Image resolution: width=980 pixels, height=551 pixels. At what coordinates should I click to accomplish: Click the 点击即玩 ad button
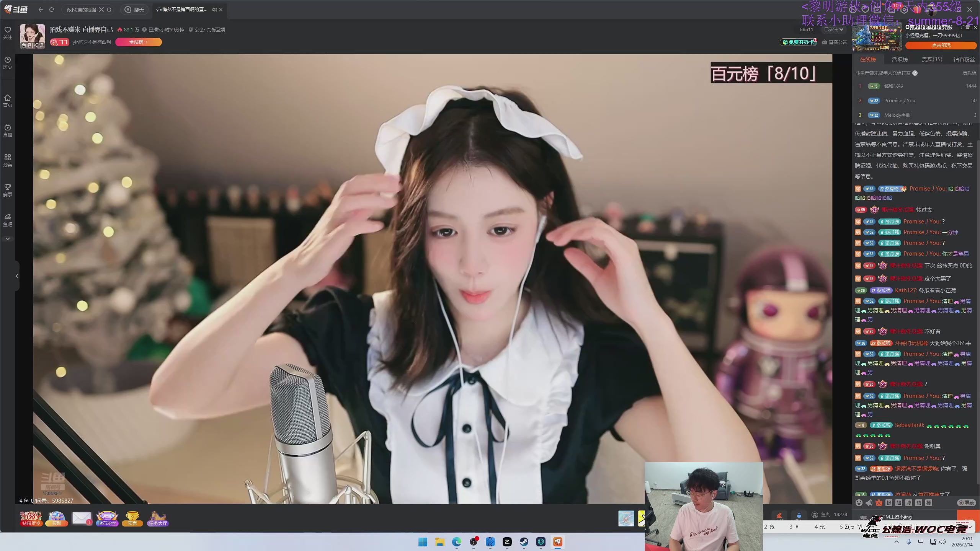pyautogui.click(x=941, y=45)
